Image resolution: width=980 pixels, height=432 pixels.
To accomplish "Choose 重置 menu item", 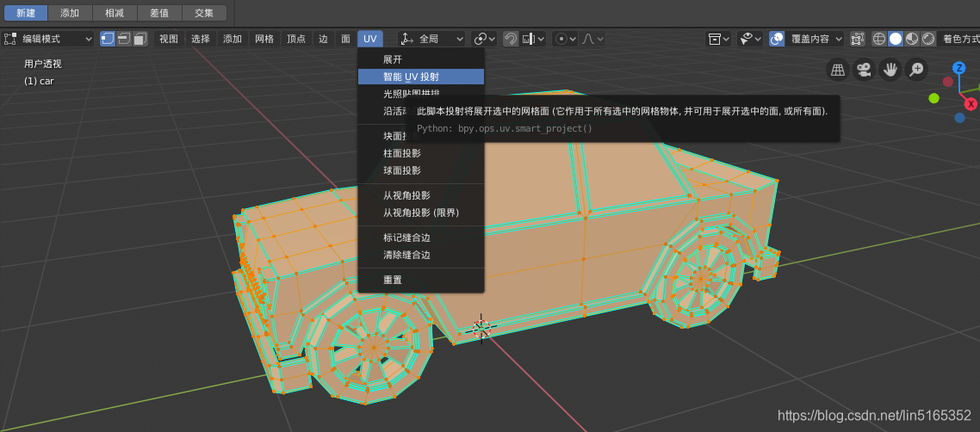I will pyautogui.click(x=421, y=281).
